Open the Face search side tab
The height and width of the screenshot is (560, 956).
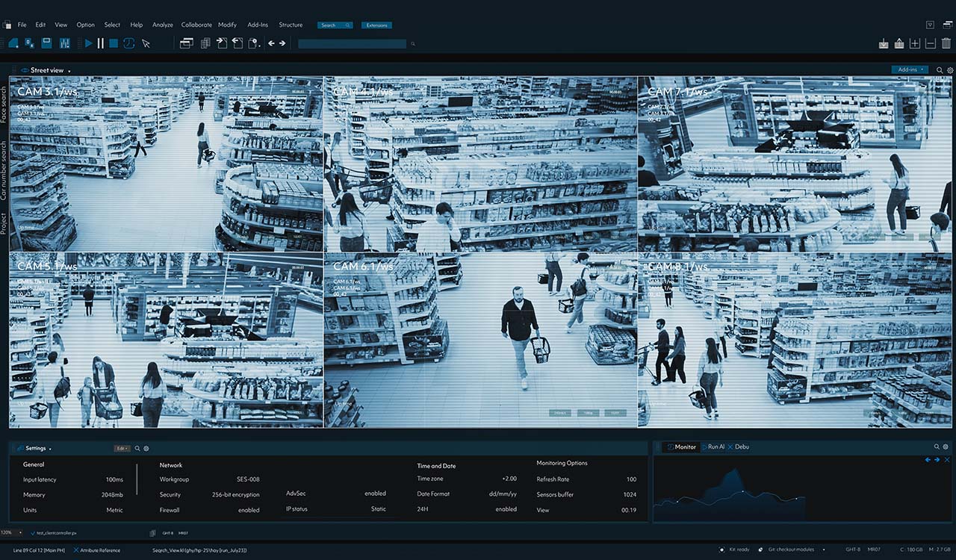[4, 105]
